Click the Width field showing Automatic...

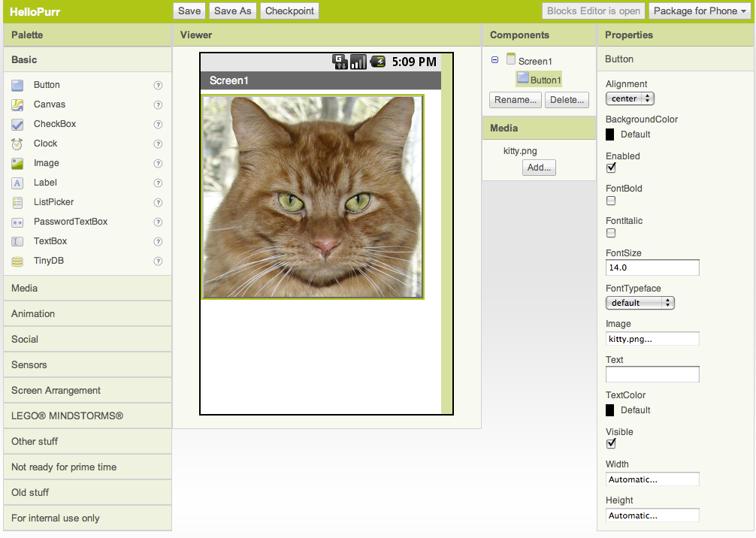652,479
